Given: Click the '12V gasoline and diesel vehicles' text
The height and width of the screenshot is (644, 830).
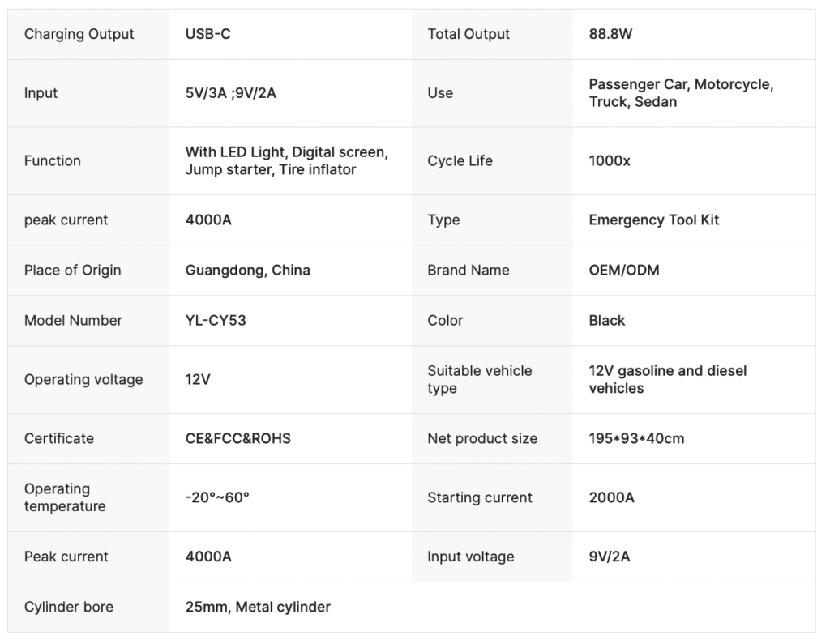Looking at the screenshot, I should (667, 379).
